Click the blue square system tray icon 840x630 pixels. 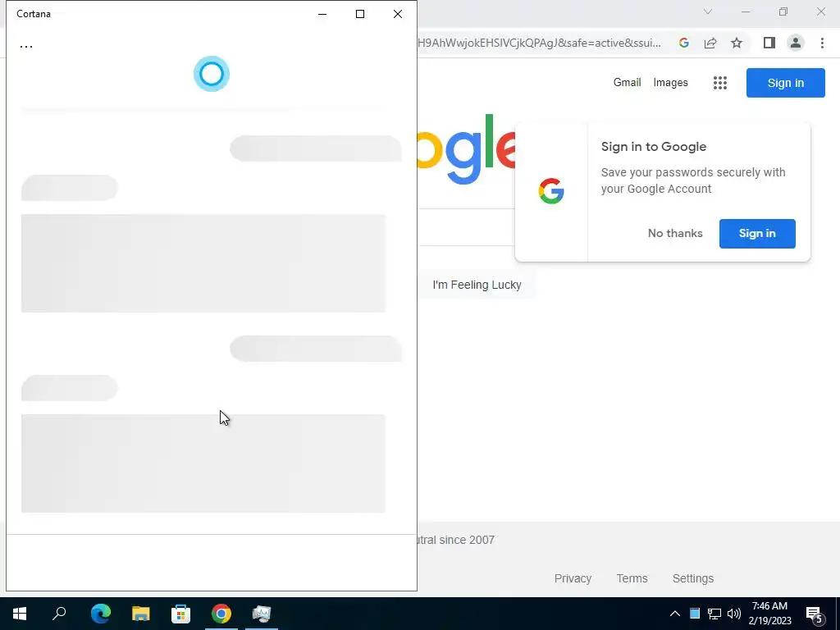pyautogui.click(x=695, y=614)
